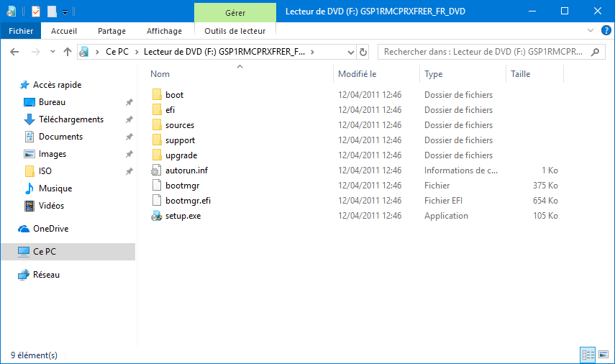This screenshot has height=364, width=615.
Task: Switch to details view in status bar
Action: click(588, 355)
